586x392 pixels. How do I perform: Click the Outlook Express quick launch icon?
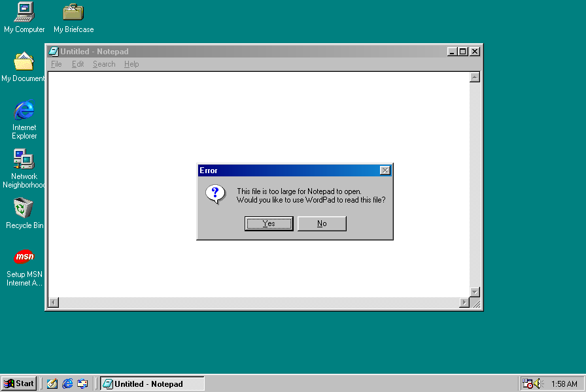[x=82, y=384]
